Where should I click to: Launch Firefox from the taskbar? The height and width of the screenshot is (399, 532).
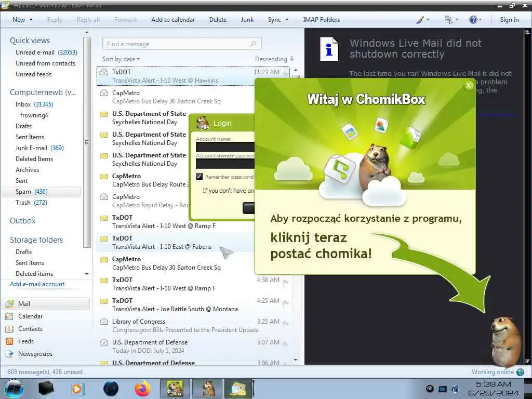[142, 389]
